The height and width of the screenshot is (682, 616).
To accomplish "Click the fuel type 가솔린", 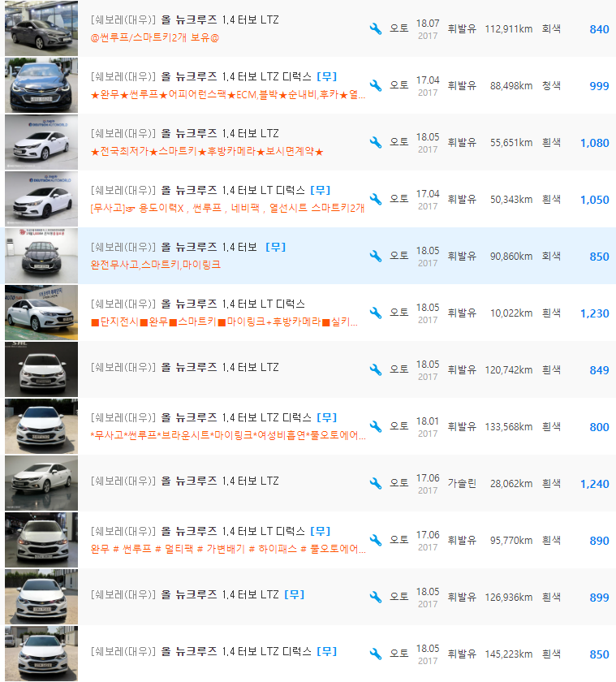I will (462, 484).
